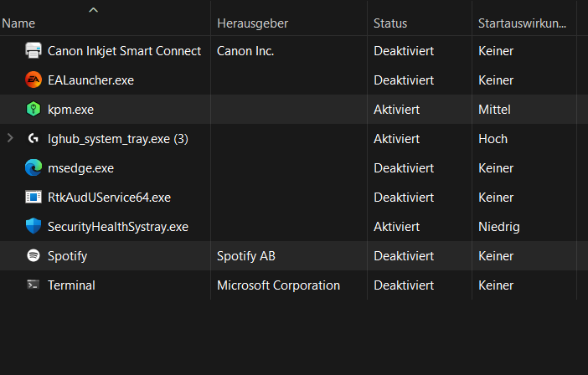Screen dimensions: 588x375
Task: Sort by the Startauswirkungen column header
Action: 522,23
